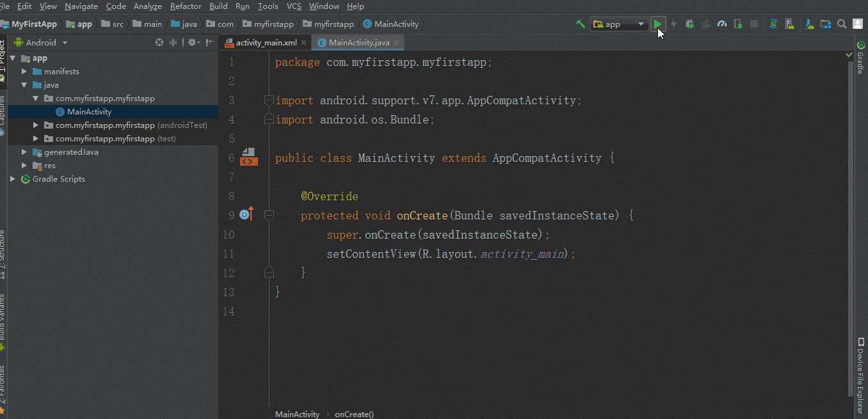Switch to the activity_main.xml tab
This screenshot has height=419, width=868.
click(266, 43)
